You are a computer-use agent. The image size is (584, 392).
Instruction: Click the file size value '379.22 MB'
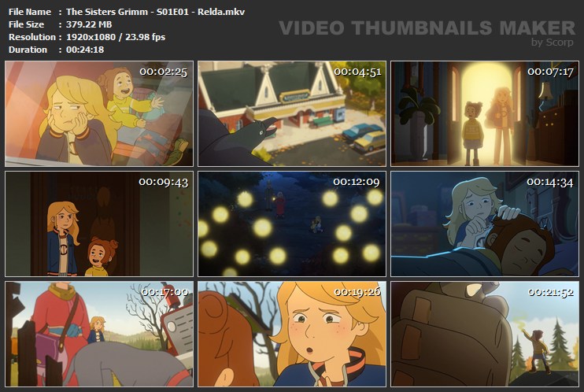pos(89,24)
